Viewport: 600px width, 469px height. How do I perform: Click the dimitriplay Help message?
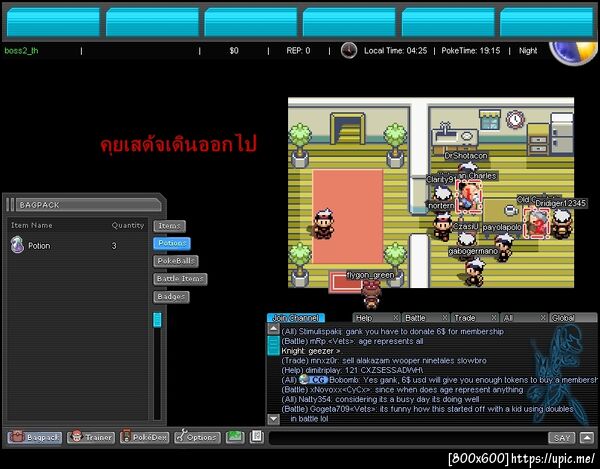pyautogui.click(x=352, y=370)
